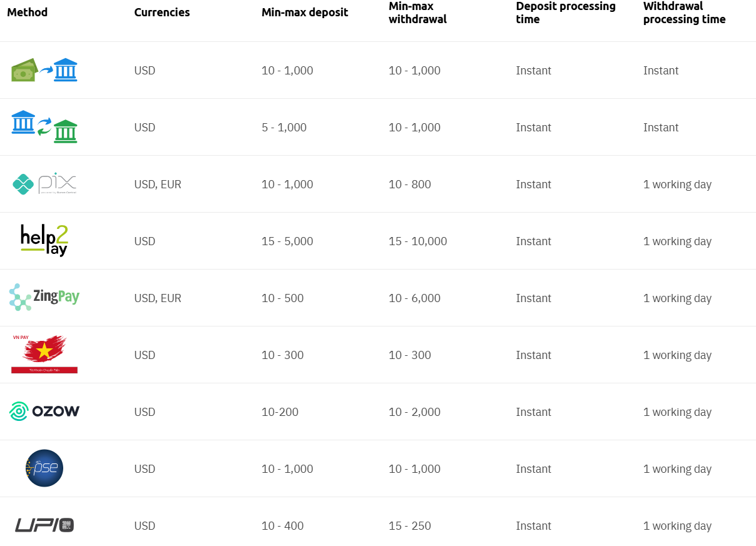Click the PSE round logo
This screenshot has width=756, height=546.
(x=44, y=468)
